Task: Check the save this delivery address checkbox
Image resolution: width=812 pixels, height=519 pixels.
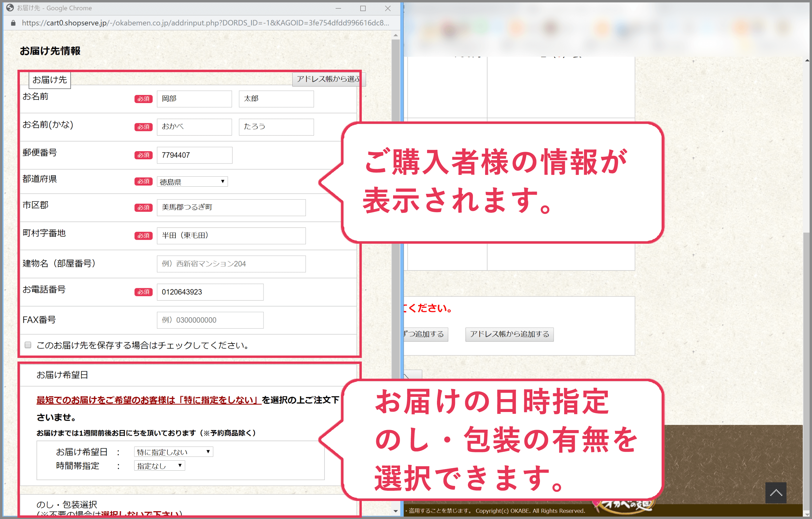Action: (x=28, y=345)
